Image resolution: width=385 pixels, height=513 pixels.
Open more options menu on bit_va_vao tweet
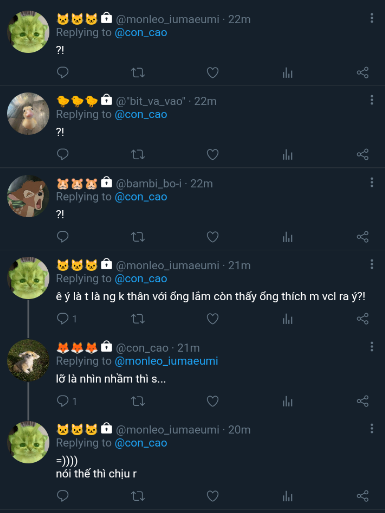(372, 100)
